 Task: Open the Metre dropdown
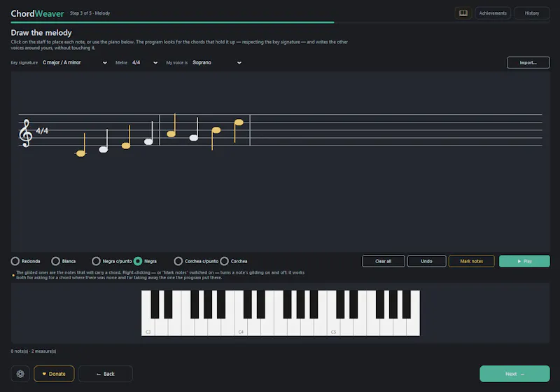click(x=145, y=62)
